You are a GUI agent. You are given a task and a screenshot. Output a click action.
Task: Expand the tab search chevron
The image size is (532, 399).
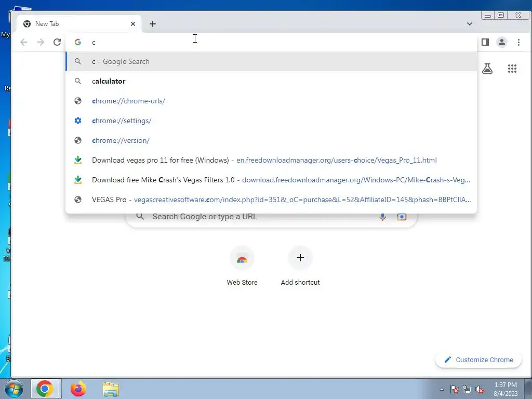click(x=470, y=24)
